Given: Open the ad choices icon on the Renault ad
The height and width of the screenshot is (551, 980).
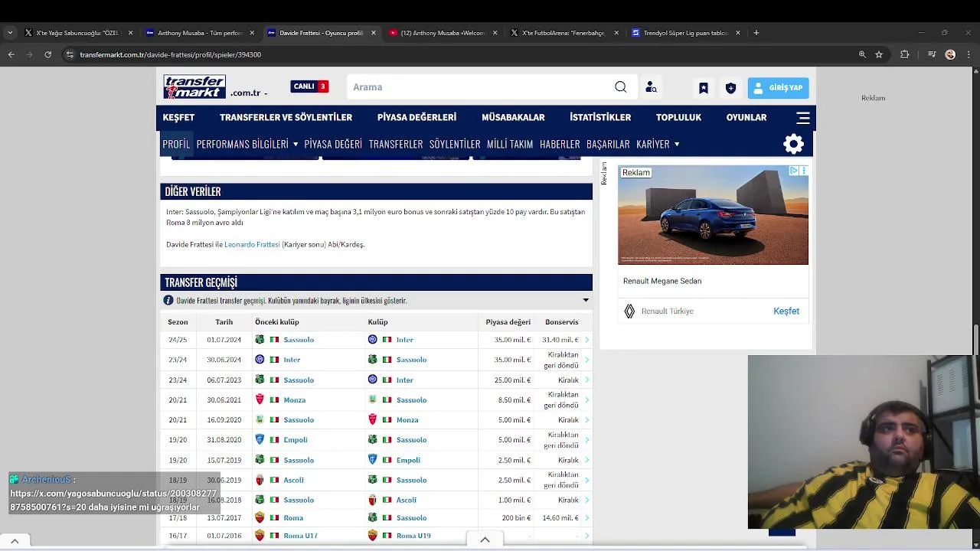Looking at the screenshot, I should [x=794, y=171].
